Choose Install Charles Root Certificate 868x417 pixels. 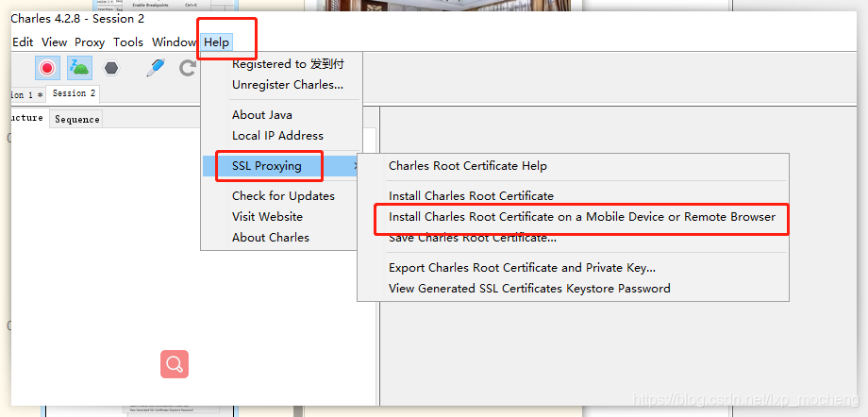point(573,196)
